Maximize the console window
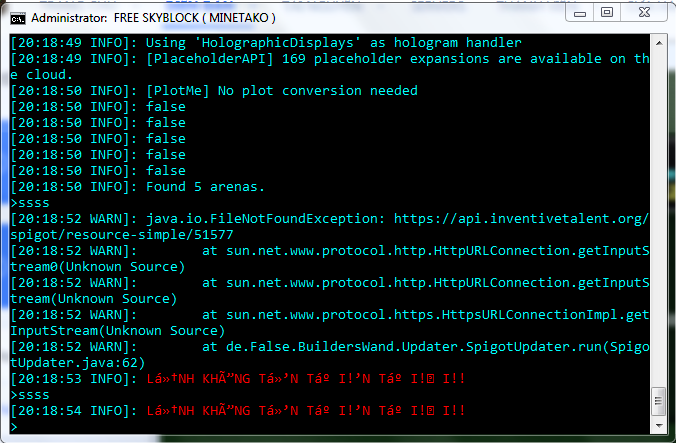Image resolution: width=676 pixels, height=443 pixels. coord(607,12)
